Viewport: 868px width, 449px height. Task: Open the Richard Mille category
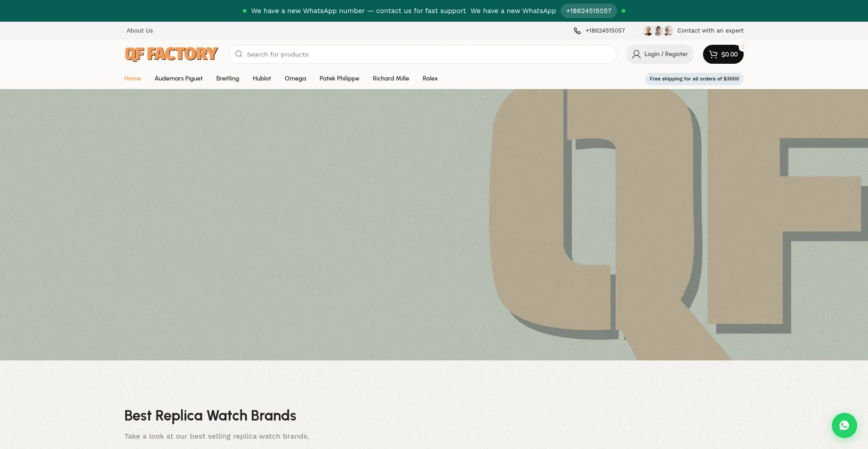pyautogui.click(x=391, y=79)
